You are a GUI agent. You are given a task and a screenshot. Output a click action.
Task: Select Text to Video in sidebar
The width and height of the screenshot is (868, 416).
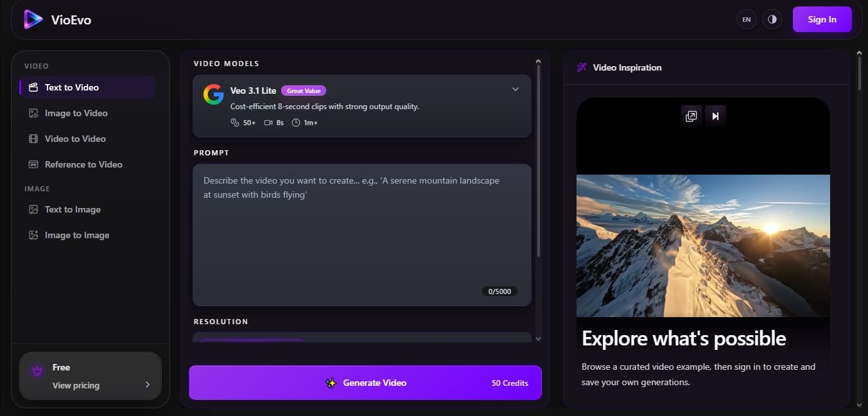click(87, 87)
